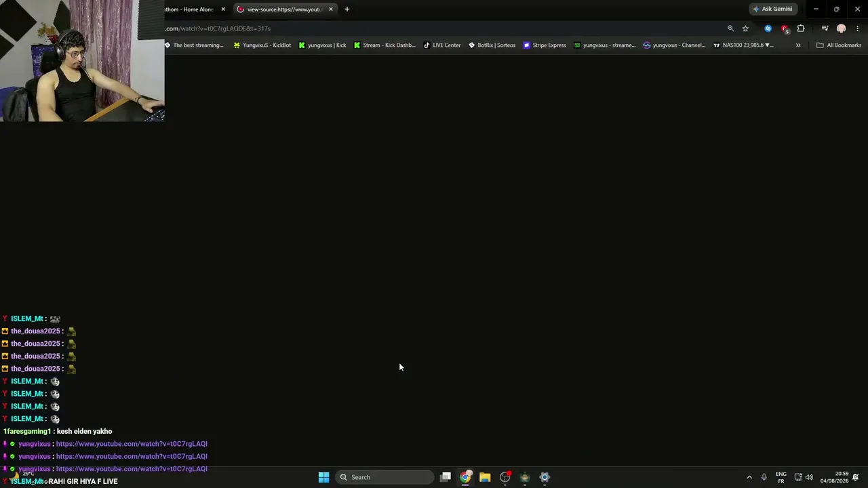Open the Windows Start menu
This screenshot has width=868, height=488.
click(x=324, y=477)
